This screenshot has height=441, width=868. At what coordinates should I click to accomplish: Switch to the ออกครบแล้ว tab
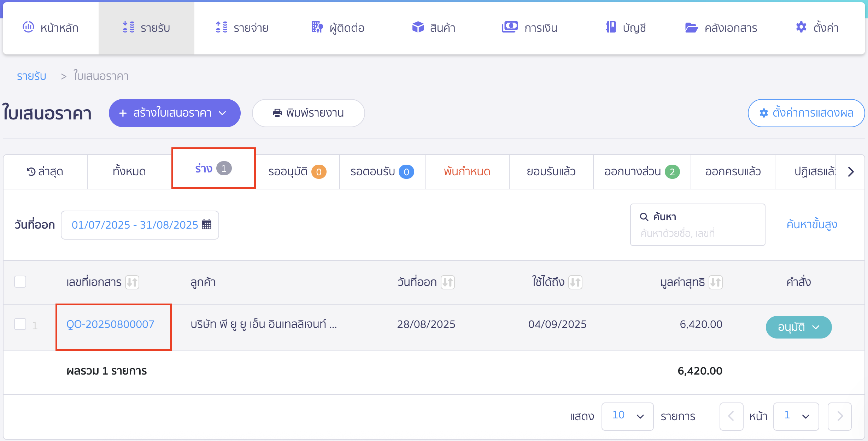pos(733,172)
